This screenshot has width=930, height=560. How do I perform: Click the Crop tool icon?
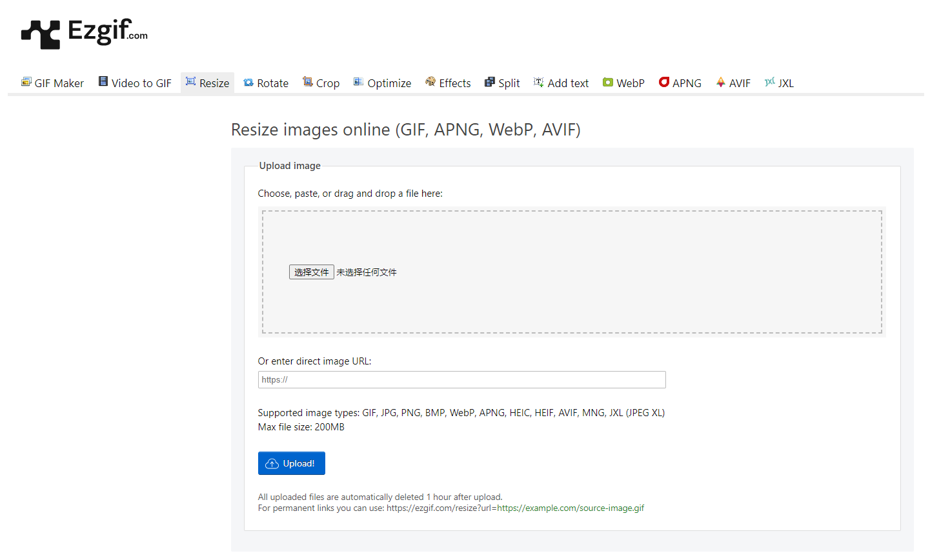click(308, 82)
